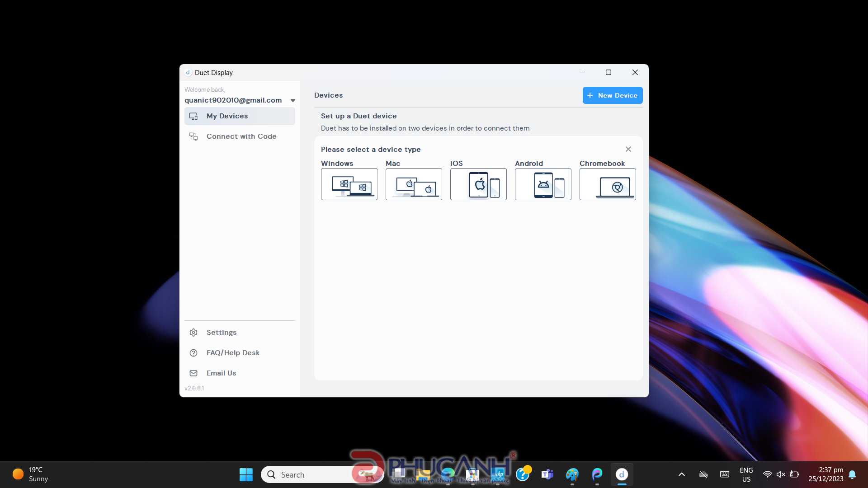Click the Devices heading text
This screenshot has height=488, width=868.
pyautogui.click(x=329, y=95)
